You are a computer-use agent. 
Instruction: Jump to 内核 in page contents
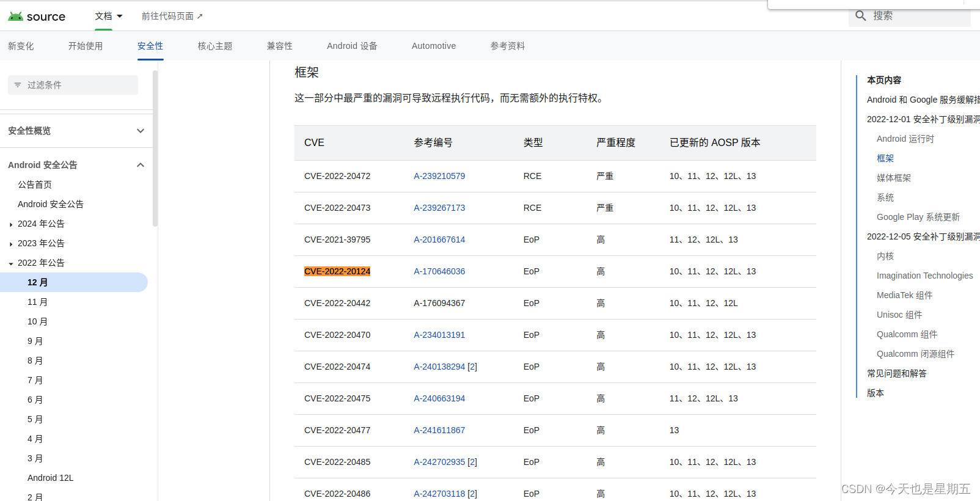point(885,256)
